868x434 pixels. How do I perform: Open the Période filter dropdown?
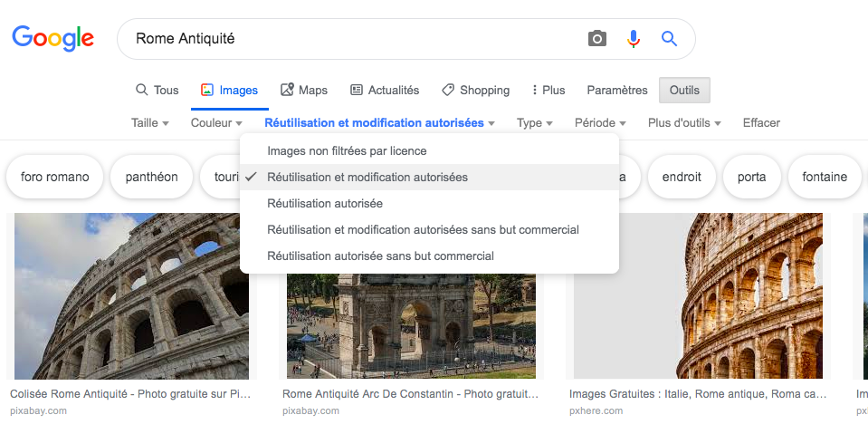600,122
